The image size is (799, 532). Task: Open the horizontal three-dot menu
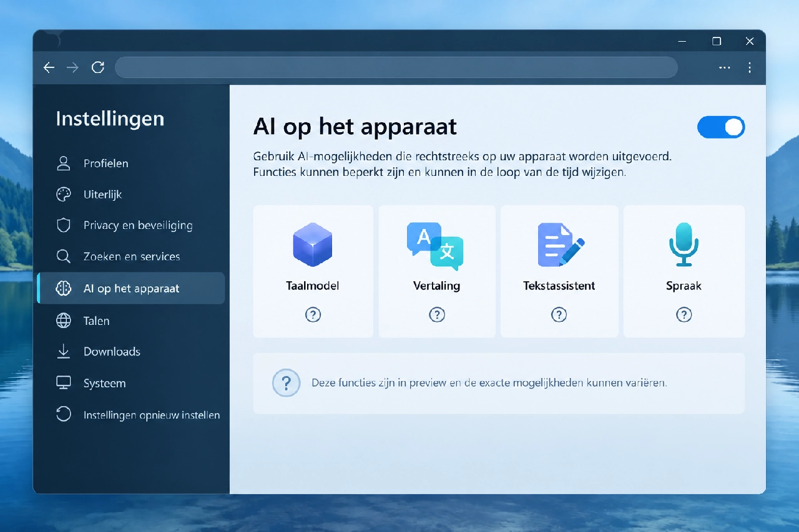tap(725, 67)
